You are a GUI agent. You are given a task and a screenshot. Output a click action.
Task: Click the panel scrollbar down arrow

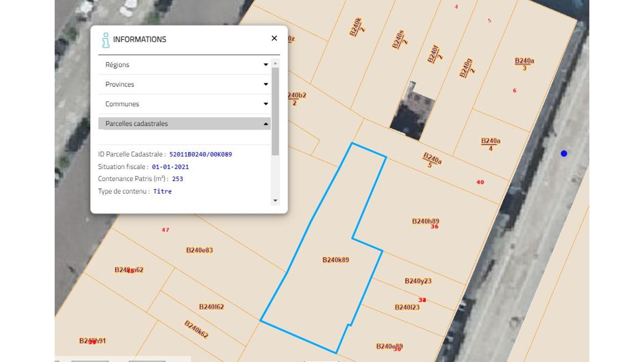click(x=275, y=200)
